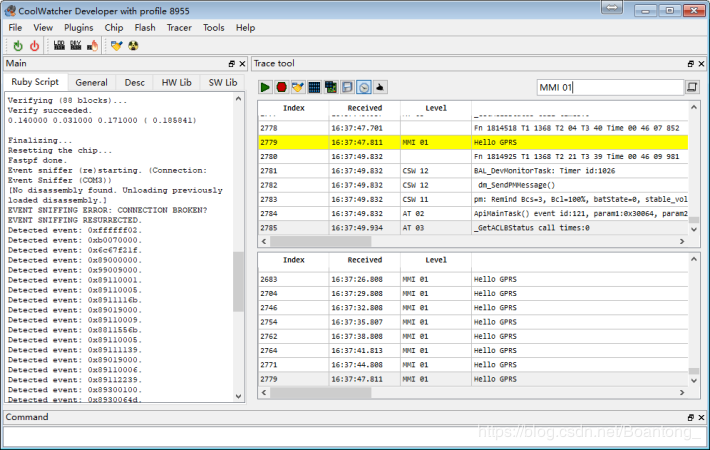Click the MMI 01 filter input field
710x450 pixels.
click(x=610, y=87)
